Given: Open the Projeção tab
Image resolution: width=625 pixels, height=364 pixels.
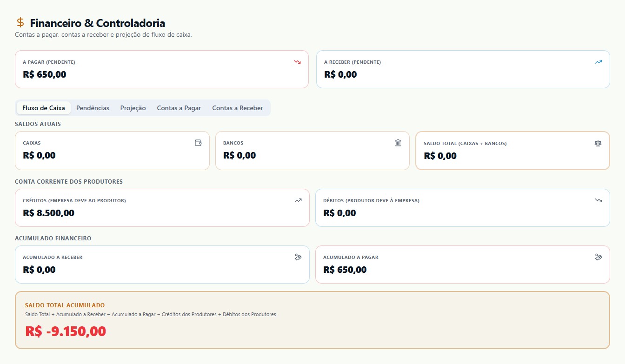Looking at the screenshot, I should [133, 108].
